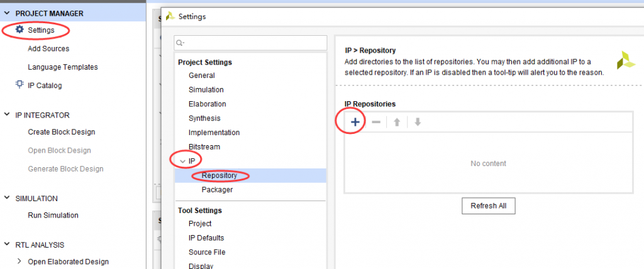The width and height of the screenshot is (644, 269).
Task: Click the IP Repositories label
Action: 370,104
